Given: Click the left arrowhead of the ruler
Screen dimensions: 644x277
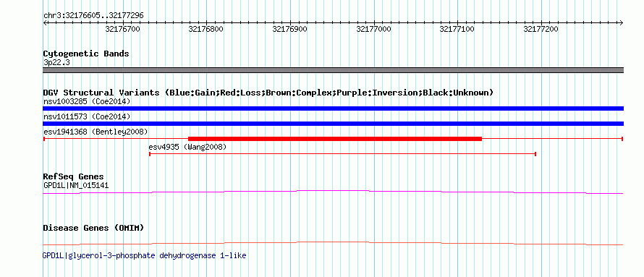Looking at the screenshot, I should tap(45, 22).
